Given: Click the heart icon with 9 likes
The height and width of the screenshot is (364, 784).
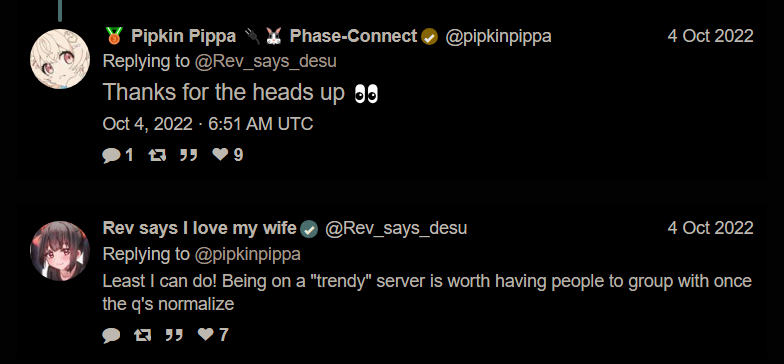Looking at the screenshot, I should tap(220, 154).
